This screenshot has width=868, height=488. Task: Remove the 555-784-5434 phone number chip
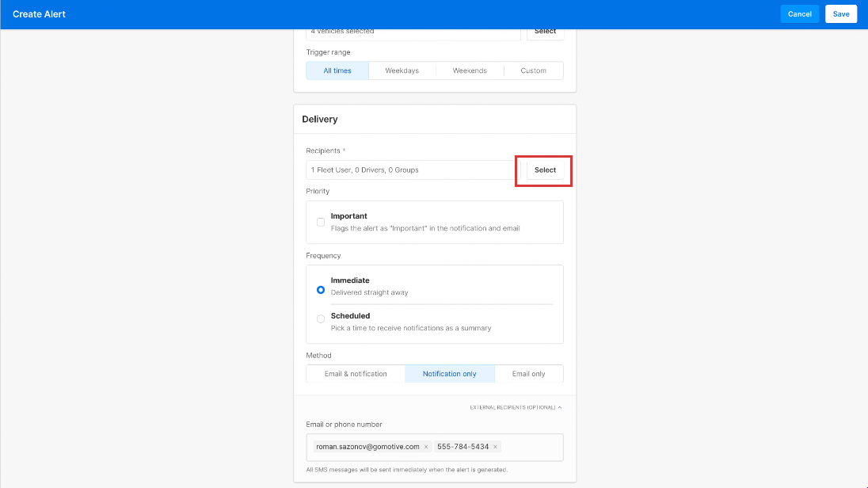tap(496, 447)
